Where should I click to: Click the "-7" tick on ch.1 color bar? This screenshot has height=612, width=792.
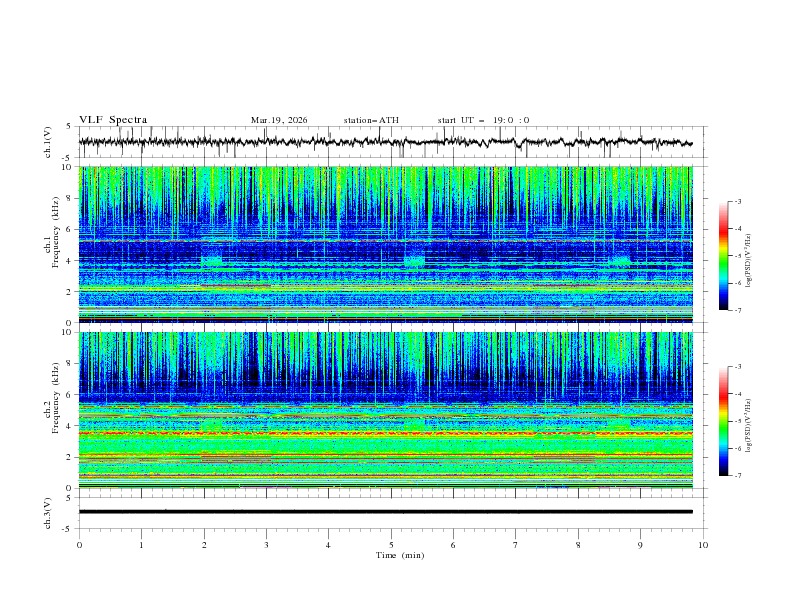click(738, 310)
